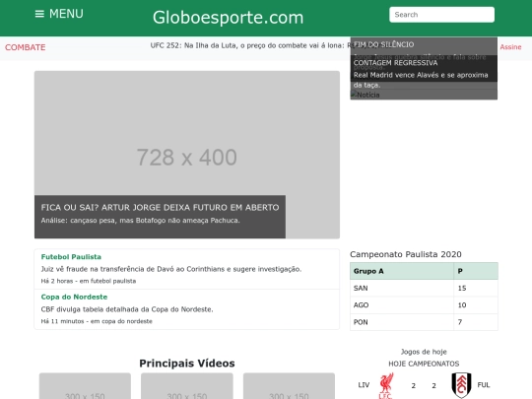
Task: Open the FIM DO SILÊNCIO news item
Action: 384,44
